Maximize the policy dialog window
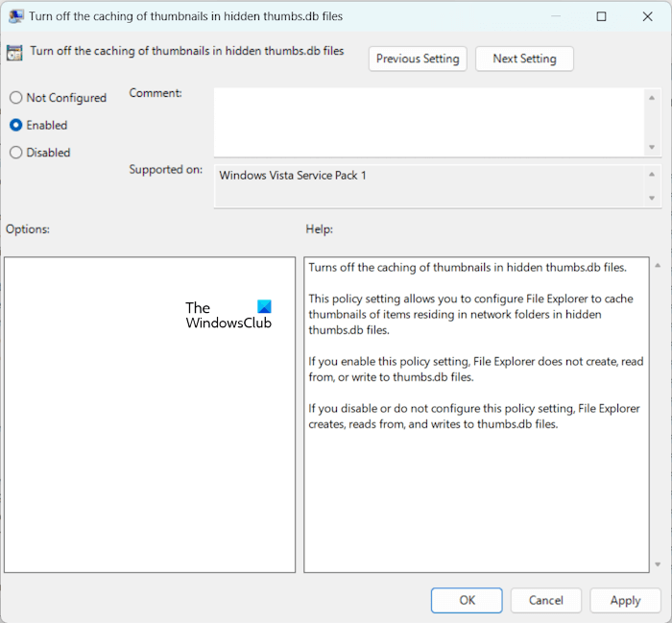This screenshot has width=672, height=623. (x=601, y=16)
